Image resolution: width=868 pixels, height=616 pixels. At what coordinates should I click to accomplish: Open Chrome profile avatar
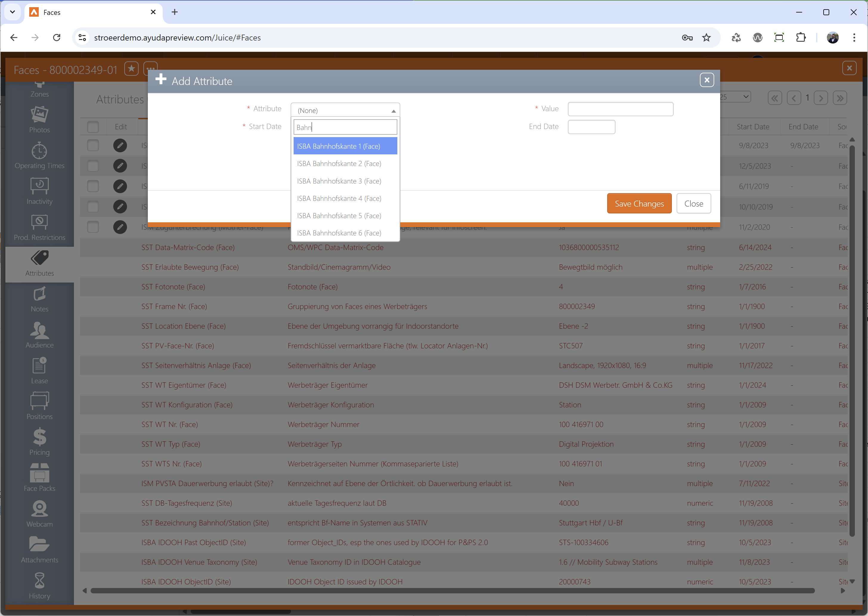coord(832,38)
